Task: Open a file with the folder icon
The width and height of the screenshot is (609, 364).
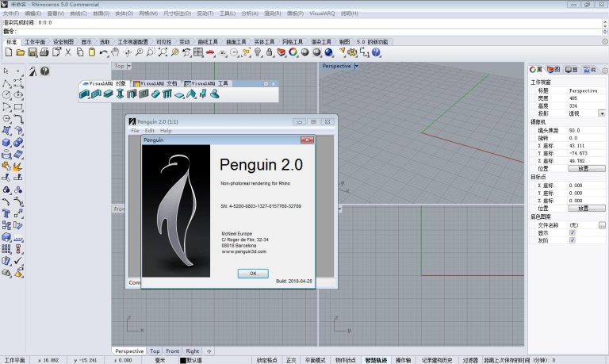Action: tap(21, 52)
